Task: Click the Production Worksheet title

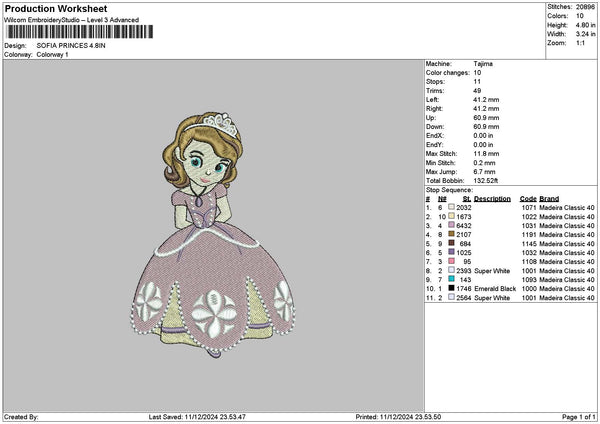Action: (50, 7)
